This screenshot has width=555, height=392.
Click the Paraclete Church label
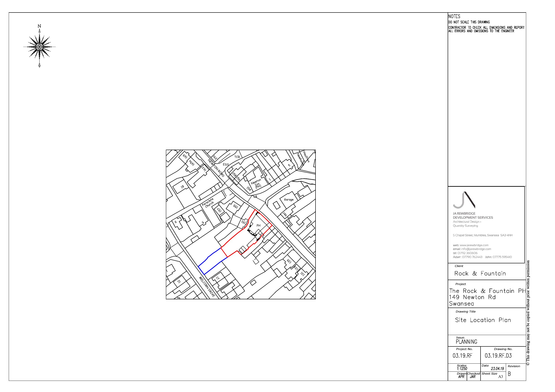click(x=209, y=203)
